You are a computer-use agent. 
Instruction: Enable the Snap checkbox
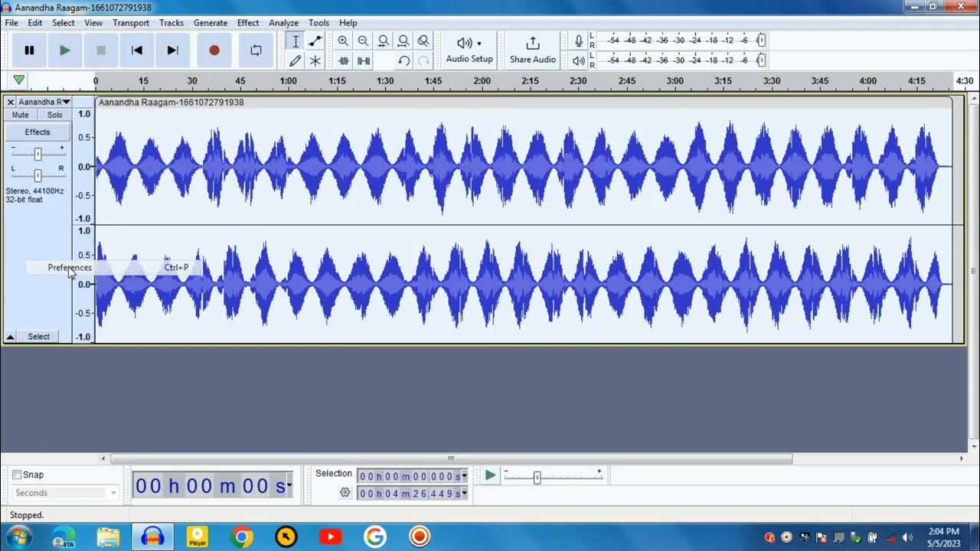point(17,474)
